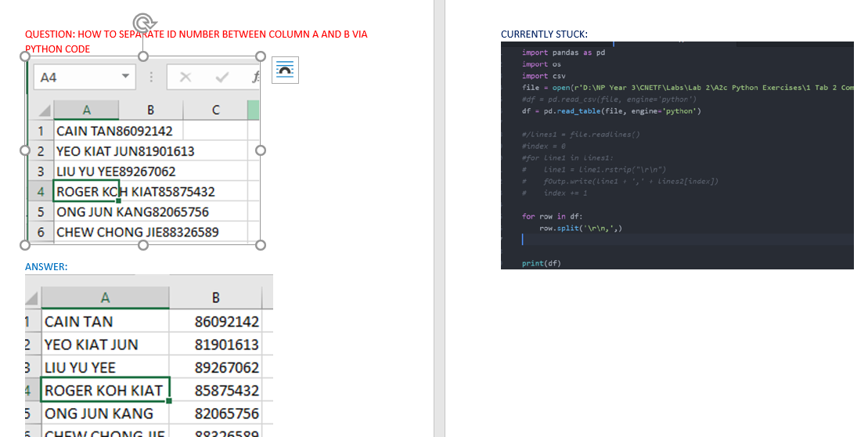Click the answer cell 85875432

pos(215,391)
